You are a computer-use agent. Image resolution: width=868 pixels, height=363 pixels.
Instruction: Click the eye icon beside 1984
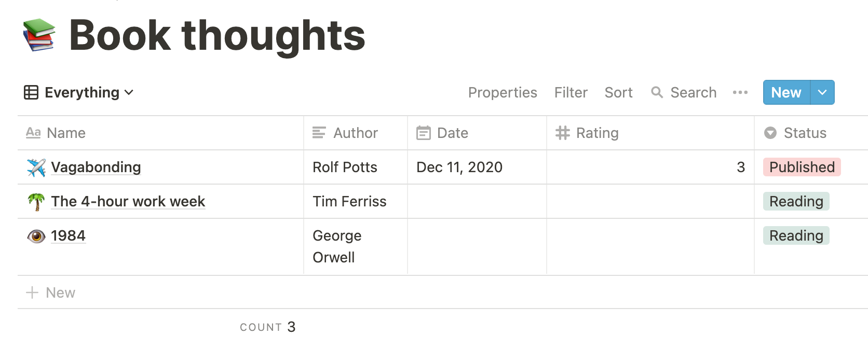(x=36, y=236)
